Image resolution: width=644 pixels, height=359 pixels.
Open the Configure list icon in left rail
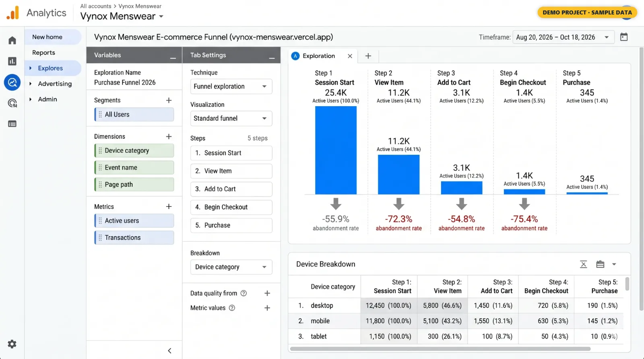pyautogui.click(x=12, y=124)
